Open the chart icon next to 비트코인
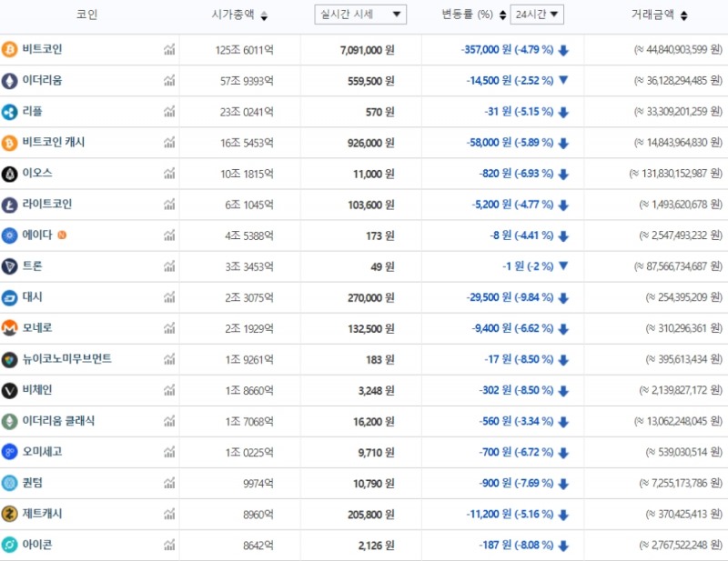The height and width of the screenshot is (561, 728). (169, 50)
